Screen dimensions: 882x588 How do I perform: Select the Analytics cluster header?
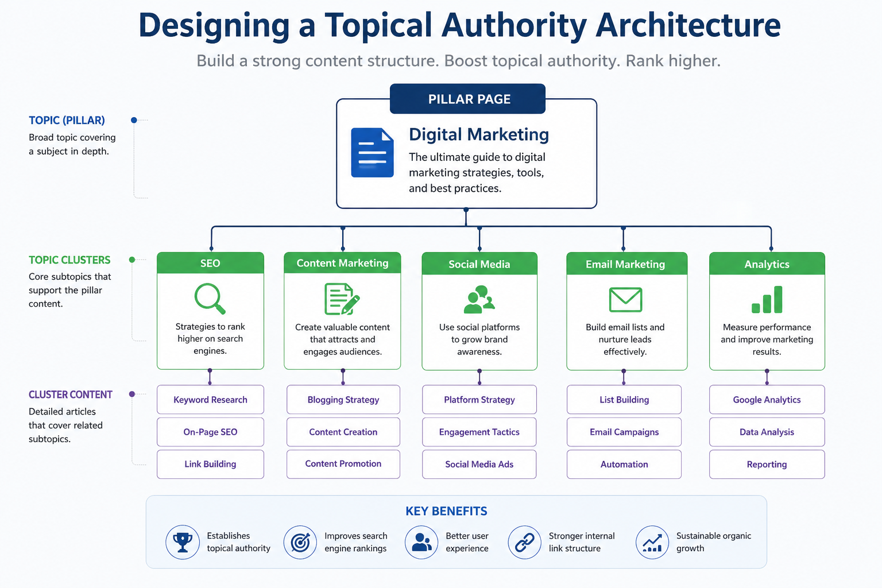767,264
